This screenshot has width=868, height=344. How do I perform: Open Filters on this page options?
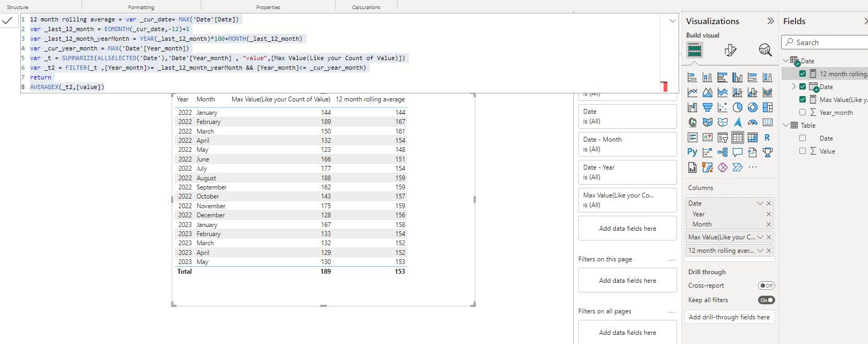tap(672, 260)
